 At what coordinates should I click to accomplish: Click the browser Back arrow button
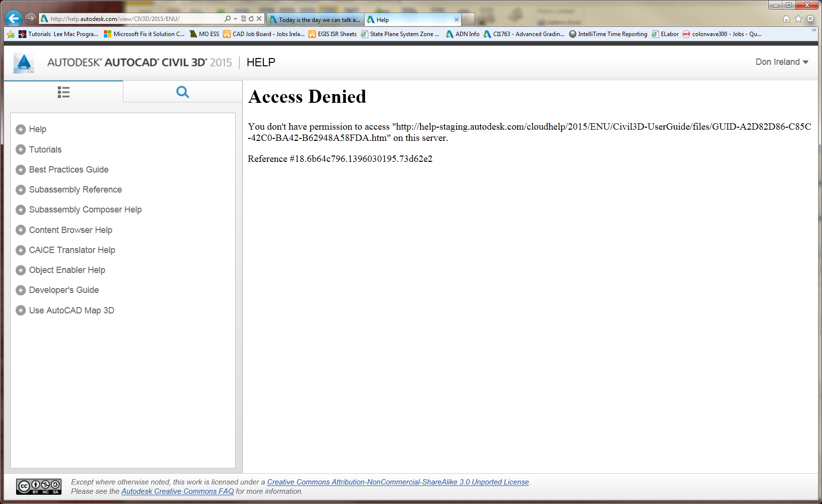(x=14, y=19)
